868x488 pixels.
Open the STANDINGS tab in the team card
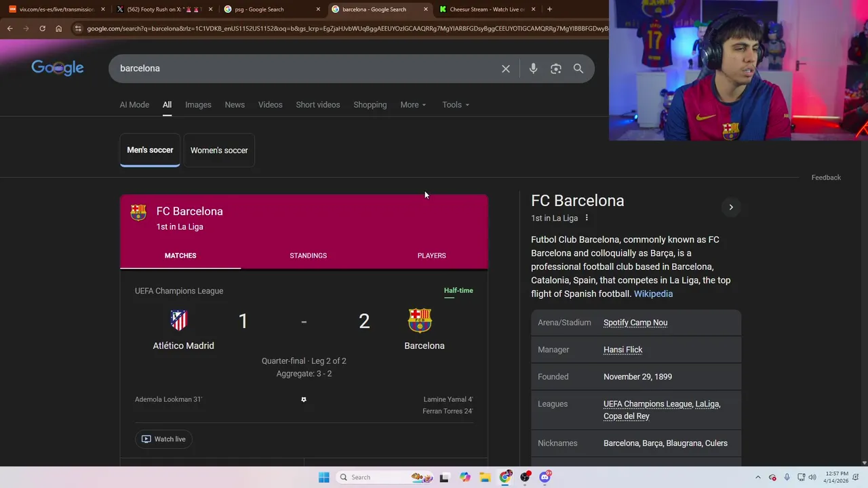click(308, 256)
